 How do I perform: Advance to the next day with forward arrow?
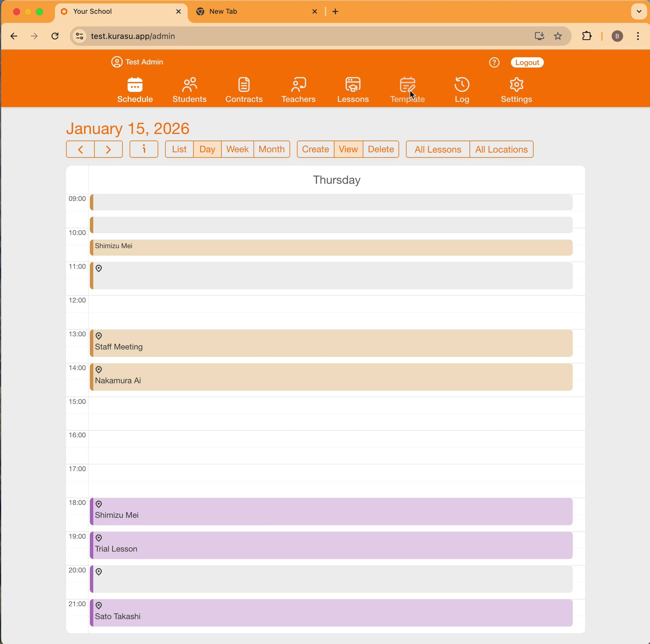(108, 149)
